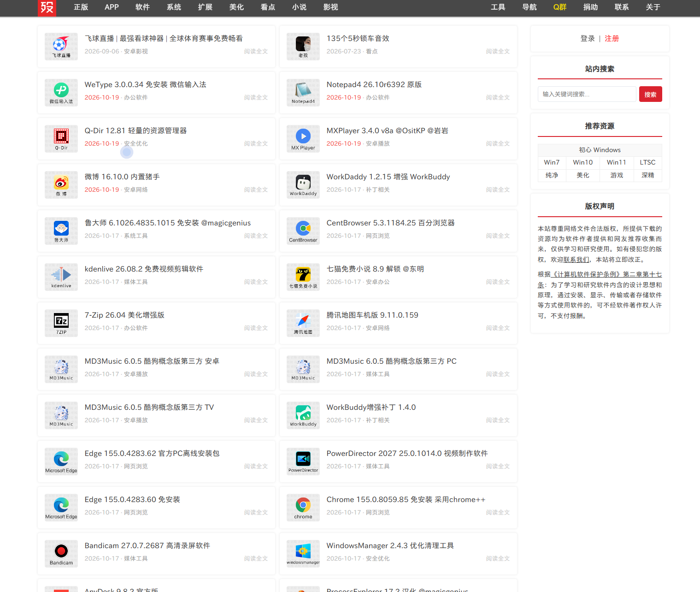Click the 初心 Windows heading link
Viewport: 700px width, 592px height.
(x=600, y=150)
